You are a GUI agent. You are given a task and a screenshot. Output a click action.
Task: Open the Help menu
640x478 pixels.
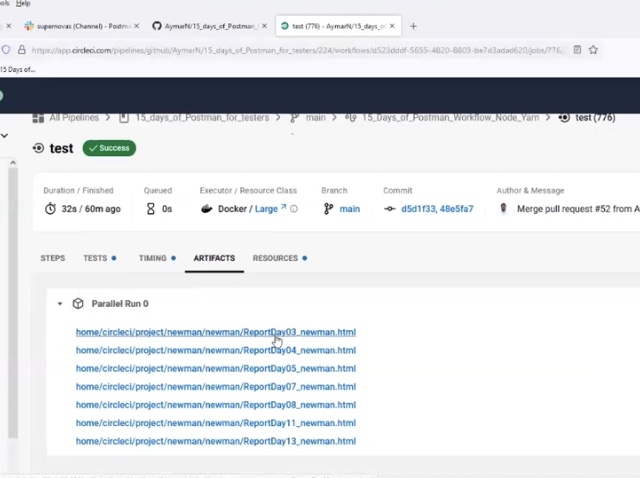click(23, 3)
